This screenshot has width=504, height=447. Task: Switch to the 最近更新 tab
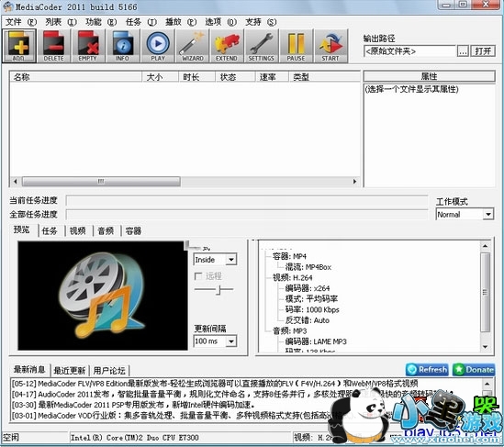click(x=70, y=371)
